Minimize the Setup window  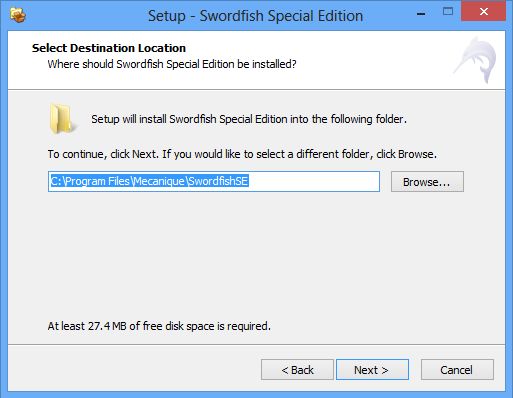[x=421, y=13]
